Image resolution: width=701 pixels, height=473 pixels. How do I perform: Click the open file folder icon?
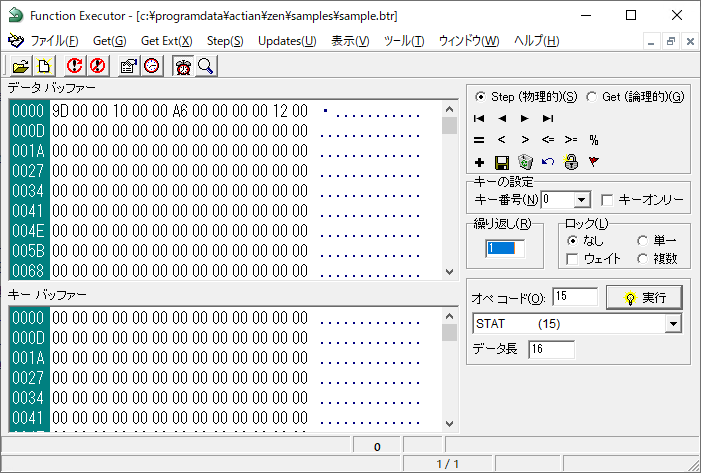(19, 66)
